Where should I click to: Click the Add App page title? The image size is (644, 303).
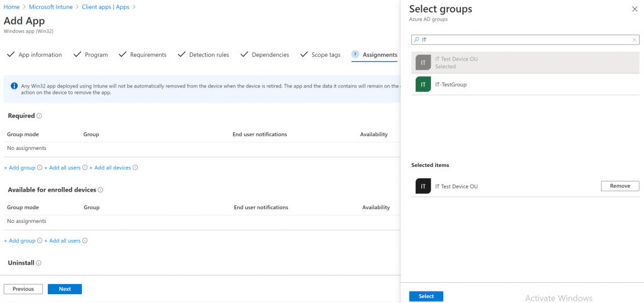coord(25,21)
